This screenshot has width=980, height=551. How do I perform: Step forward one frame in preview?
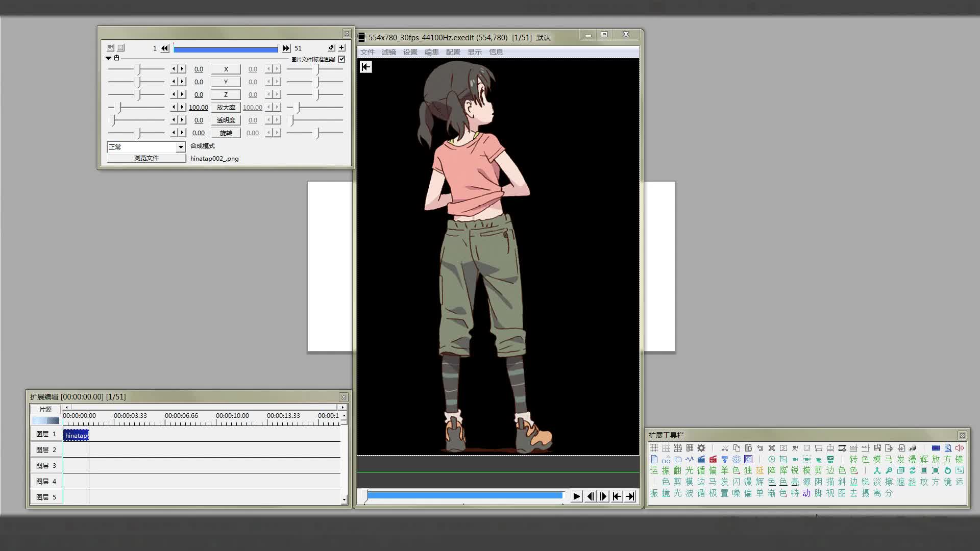tap(603, 496)
